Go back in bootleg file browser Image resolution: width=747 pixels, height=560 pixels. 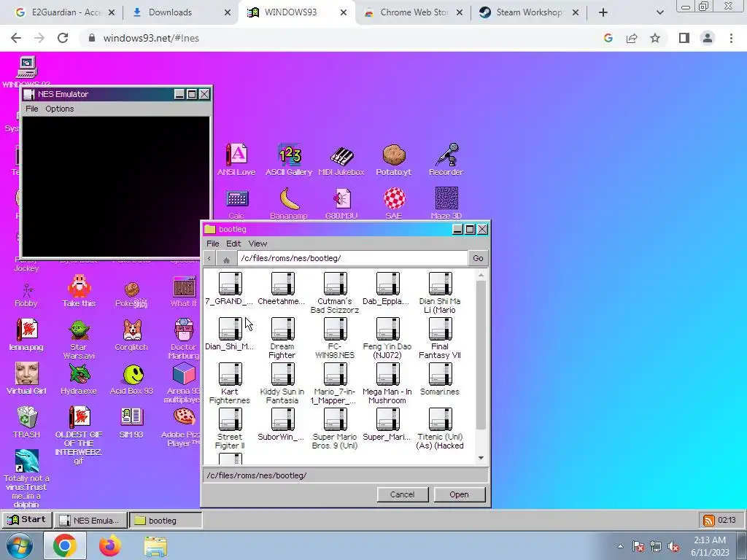click(x=209, y=259)
